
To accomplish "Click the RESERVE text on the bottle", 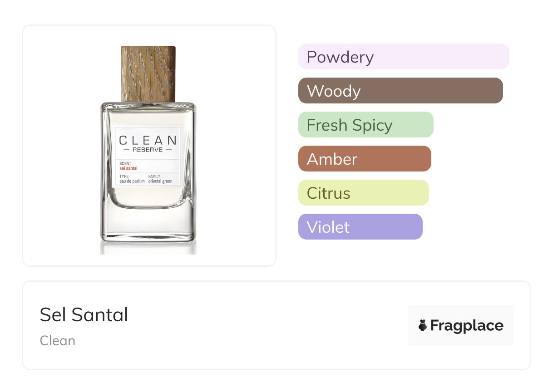I will pyautogui.click(x=148, y=150).
